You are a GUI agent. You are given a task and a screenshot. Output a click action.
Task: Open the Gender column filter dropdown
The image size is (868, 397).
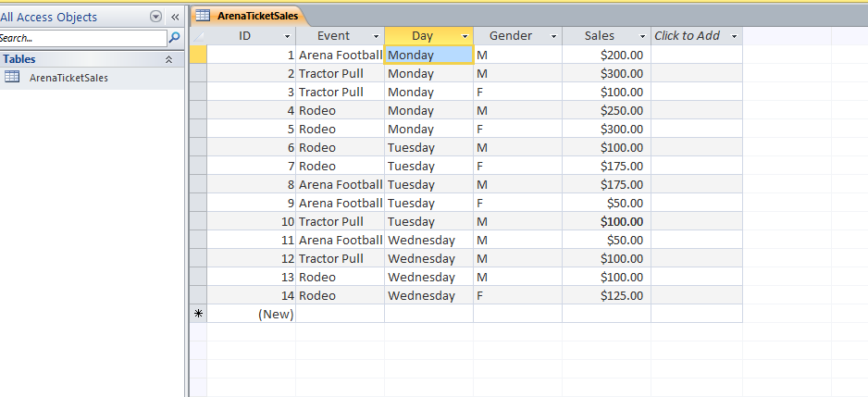[553, 36]
